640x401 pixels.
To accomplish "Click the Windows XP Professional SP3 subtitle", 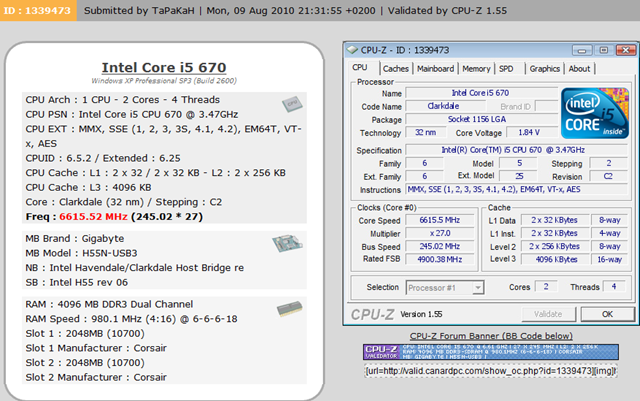I will [164, 81].
